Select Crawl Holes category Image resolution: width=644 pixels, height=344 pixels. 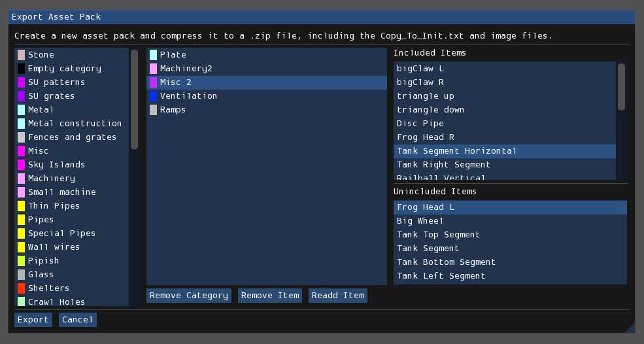point(72,301)
